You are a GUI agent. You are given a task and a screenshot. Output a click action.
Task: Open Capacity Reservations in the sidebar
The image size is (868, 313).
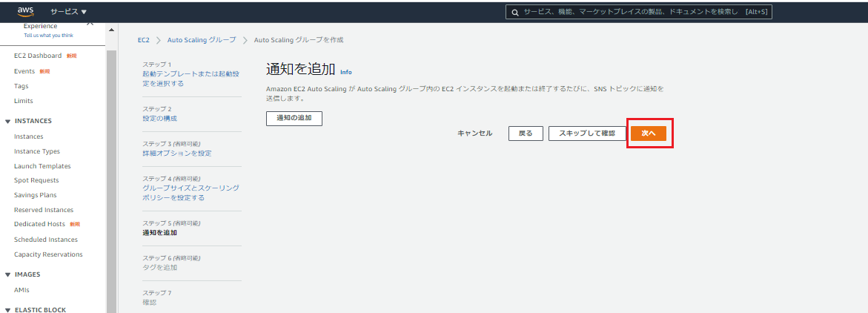(x=48, y=254)
